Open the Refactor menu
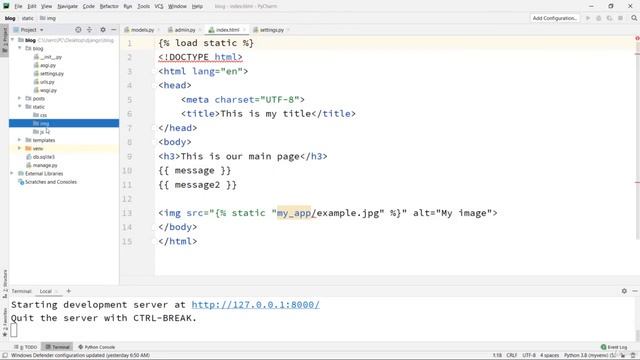This screenshot has width=640, height=360. [x=109, y=6]
